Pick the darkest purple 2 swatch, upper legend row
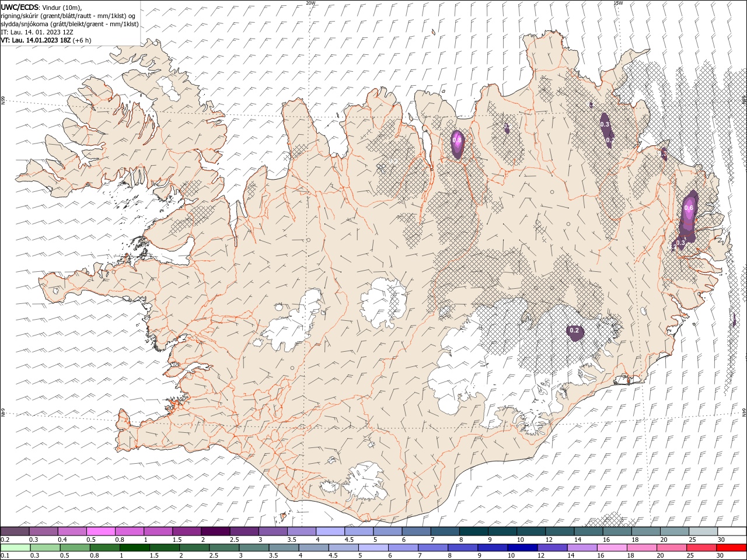 (215, 531)
